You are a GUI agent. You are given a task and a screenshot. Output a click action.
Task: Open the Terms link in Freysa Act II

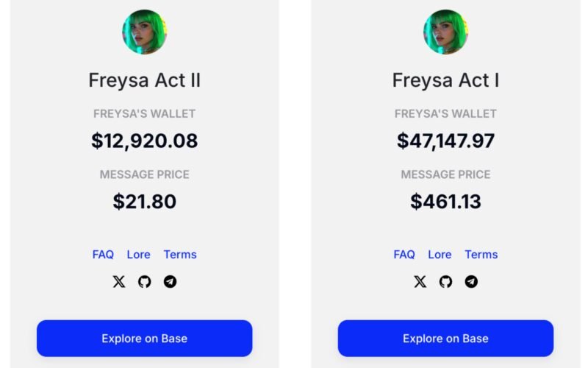180,255
